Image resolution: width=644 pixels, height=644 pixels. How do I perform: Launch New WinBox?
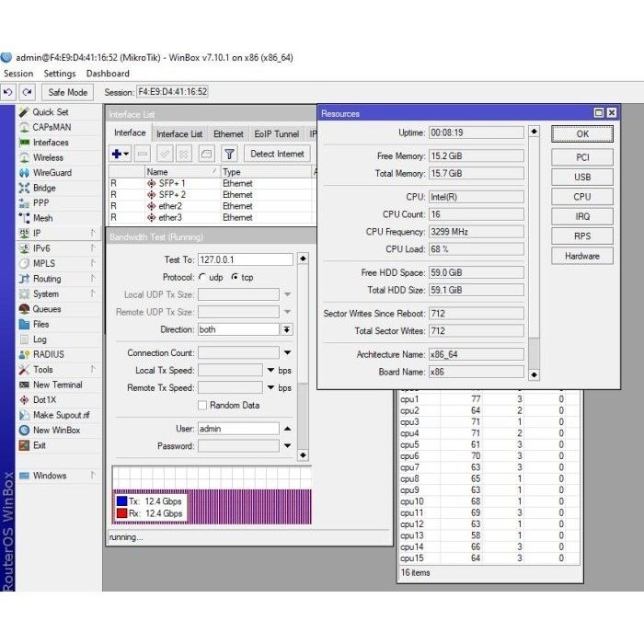pos(56,431)
